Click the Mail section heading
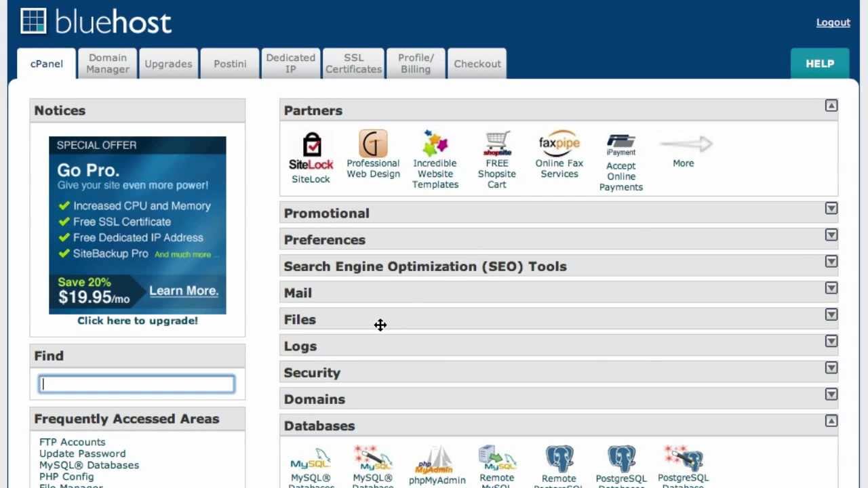The image size is (868, 488). point(298,293)
